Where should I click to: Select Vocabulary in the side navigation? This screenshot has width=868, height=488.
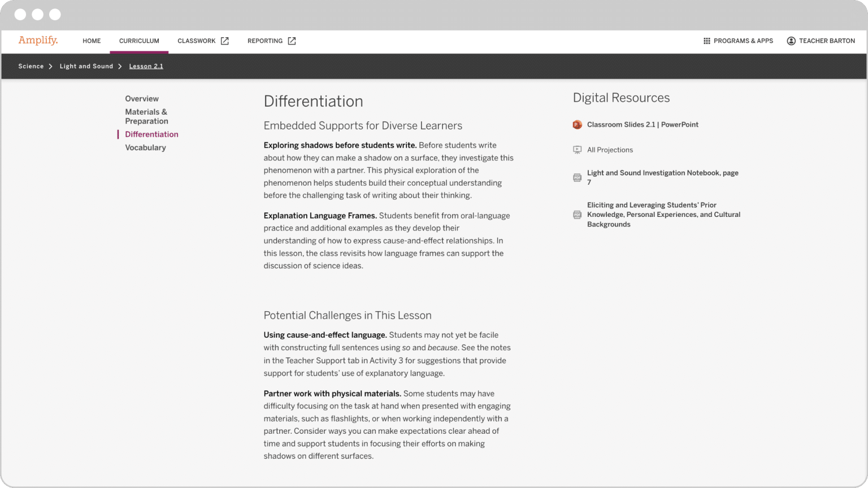[145, 147]
